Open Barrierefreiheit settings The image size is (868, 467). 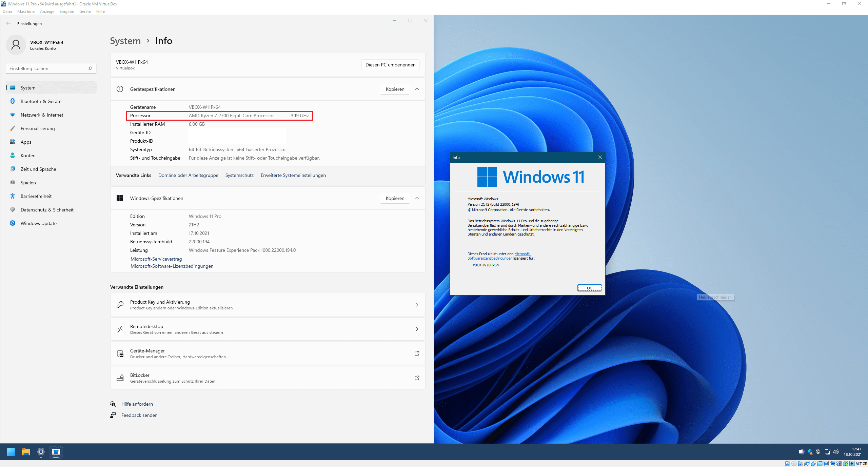click(51, 196)
